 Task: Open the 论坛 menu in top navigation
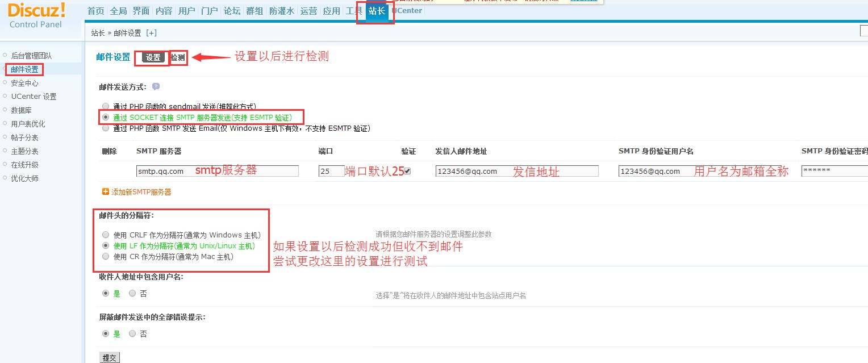click(232, 11)
